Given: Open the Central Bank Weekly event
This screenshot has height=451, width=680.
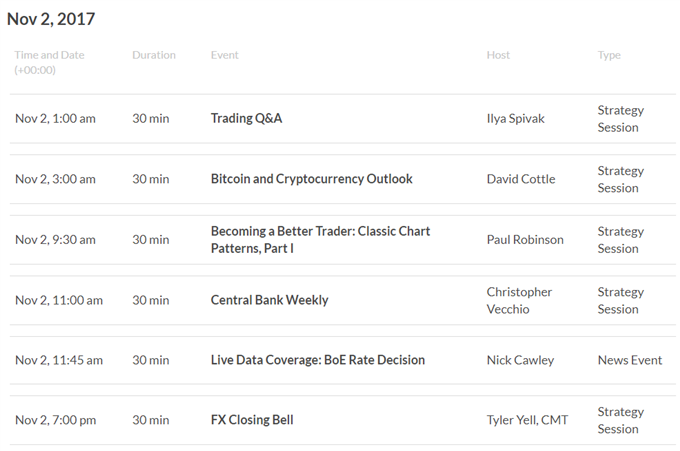Looking at the screenshot, I should click(269, 300).
